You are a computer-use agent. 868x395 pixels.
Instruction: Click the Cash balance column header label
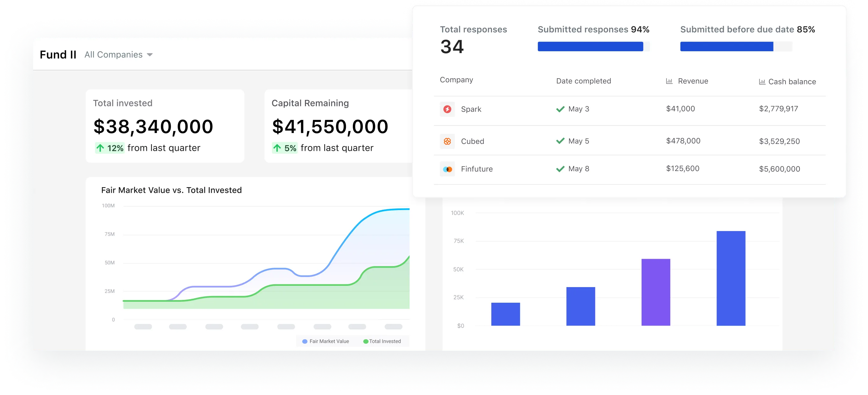point(792,82)
